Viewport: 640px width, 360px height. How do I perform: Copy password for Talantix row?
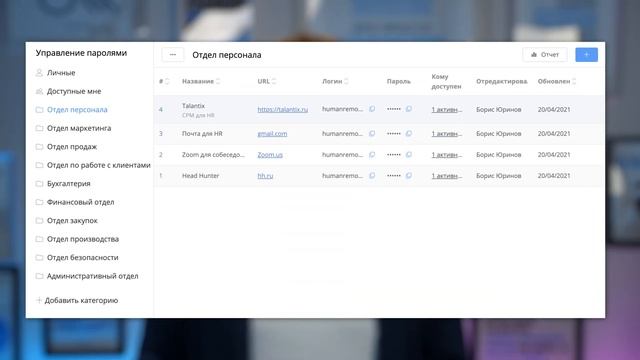point(409,109)
